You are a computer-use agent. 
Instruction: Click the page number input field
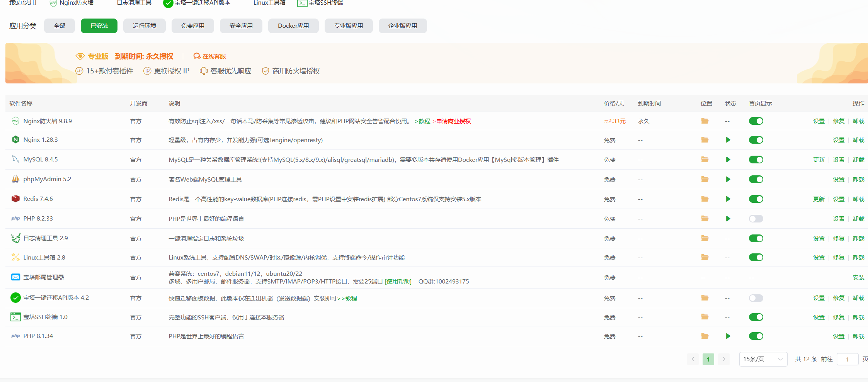[848, 359]
